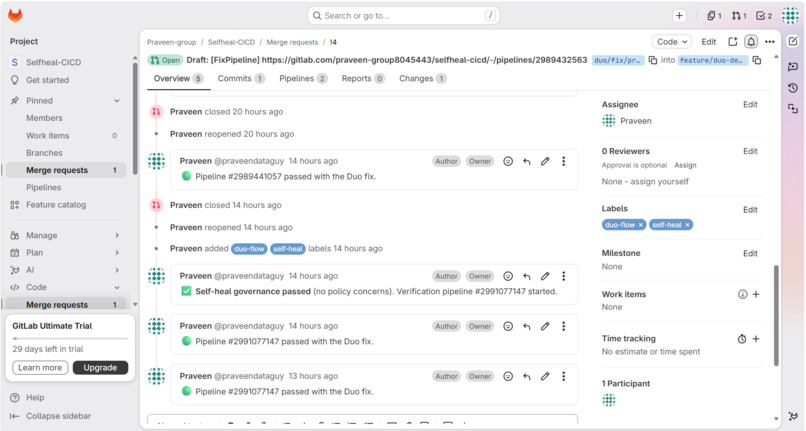
Task: Switch to the Overview tab
Action: click(178, 79)
